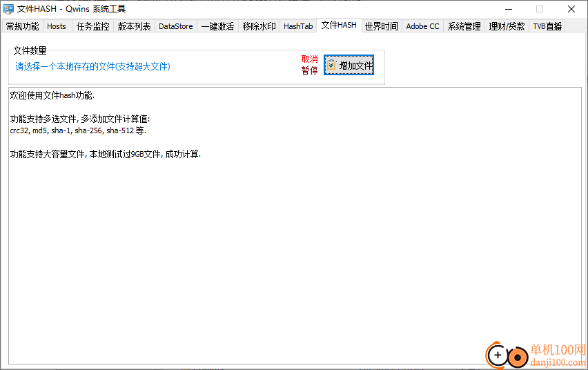Click the Qwins app icon in title bar

point(8,9)
